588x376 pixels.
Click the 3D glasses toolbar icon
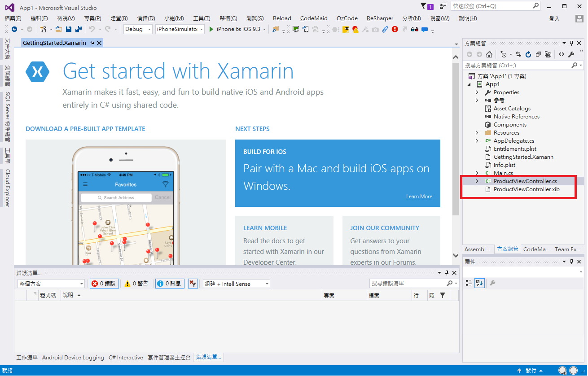pyautogui.click(x=414, y=29)
